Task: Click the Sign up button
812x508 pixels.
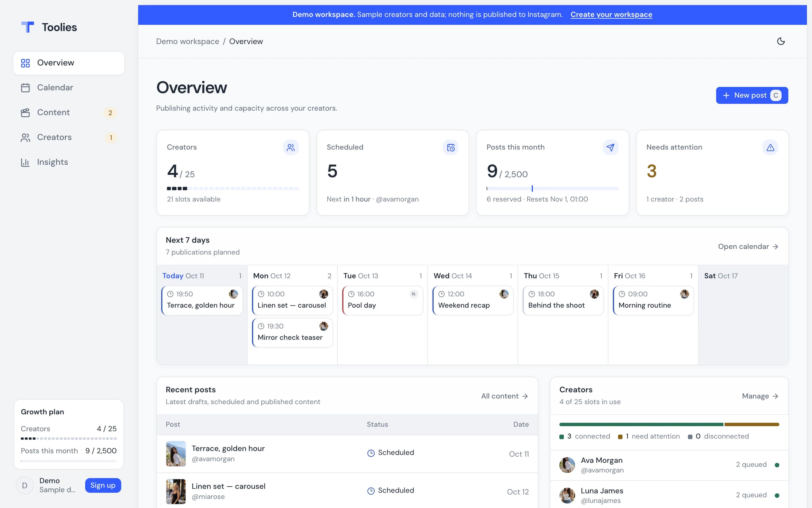Action: pos(103,485)
